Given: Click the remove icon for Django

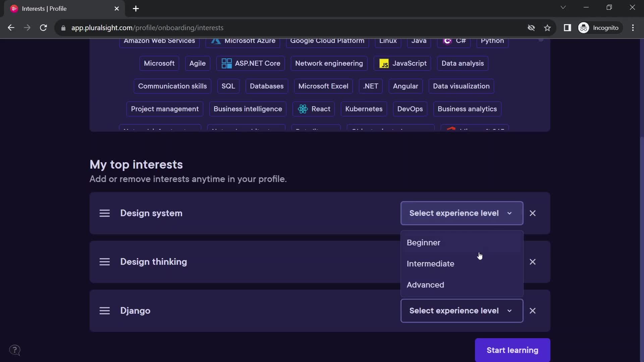Looking at the screenshot, I should 533,310.
